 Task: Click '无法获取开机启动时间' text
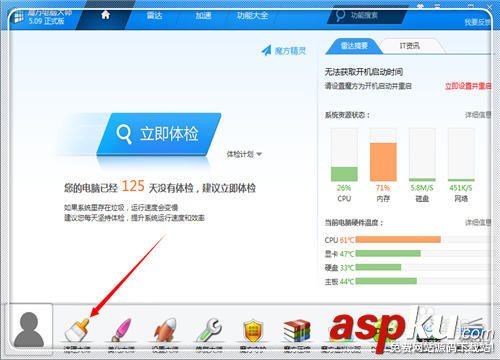point(364,72)
